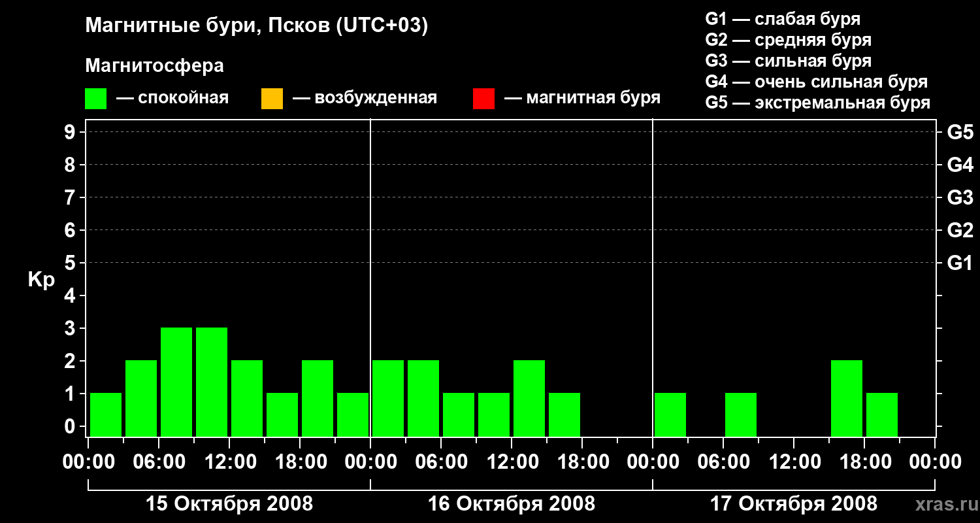Select the title 'Магнитные бури, Псков (UTC+03)'
The image size is (980, 523).
[x=257, y=26]
